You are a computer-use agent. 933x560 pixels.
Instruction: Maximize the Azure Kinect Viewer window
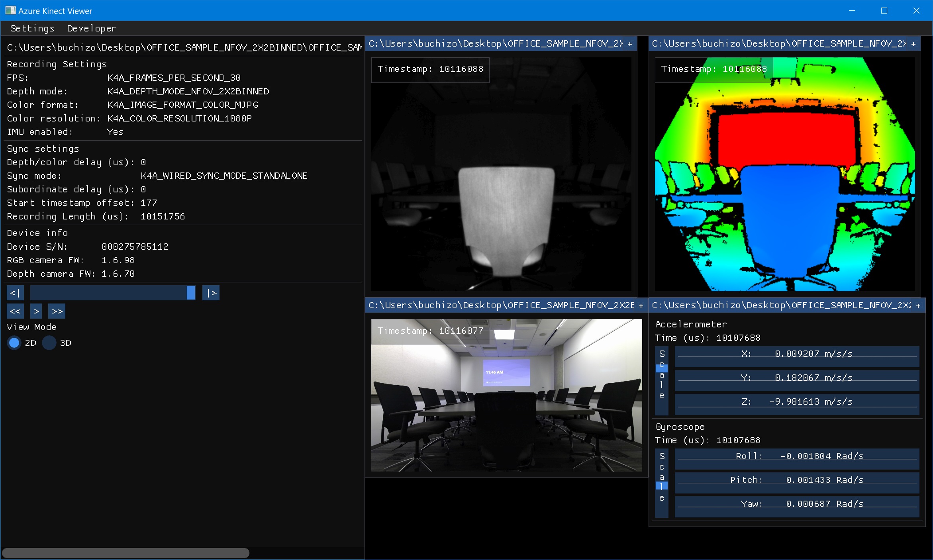(884, 10)
